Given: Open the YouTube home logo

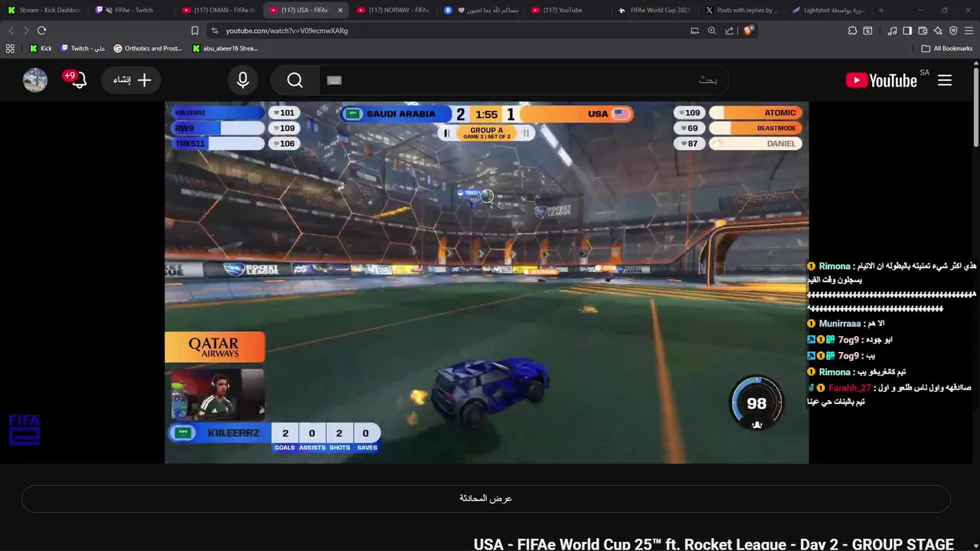Looking at the screenshot, I should pyautogui.click(x=881, y=80).
